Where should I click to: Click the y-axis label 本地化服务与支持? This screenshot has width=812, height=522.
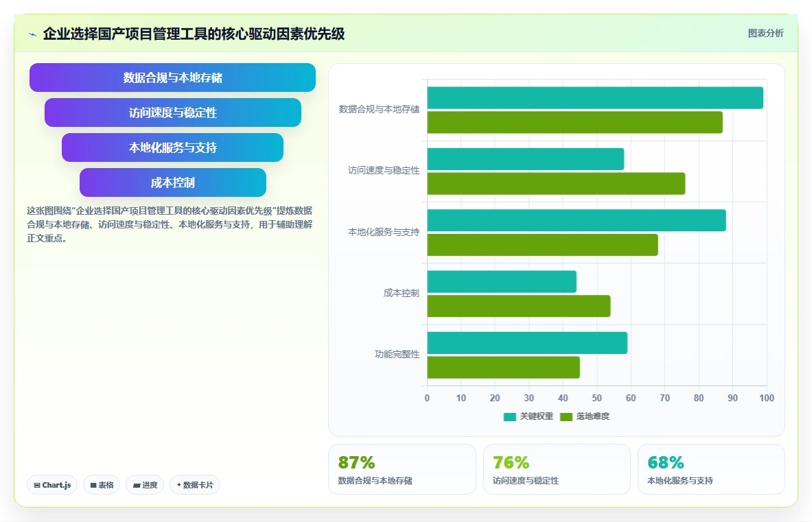(x=384, y=232)
